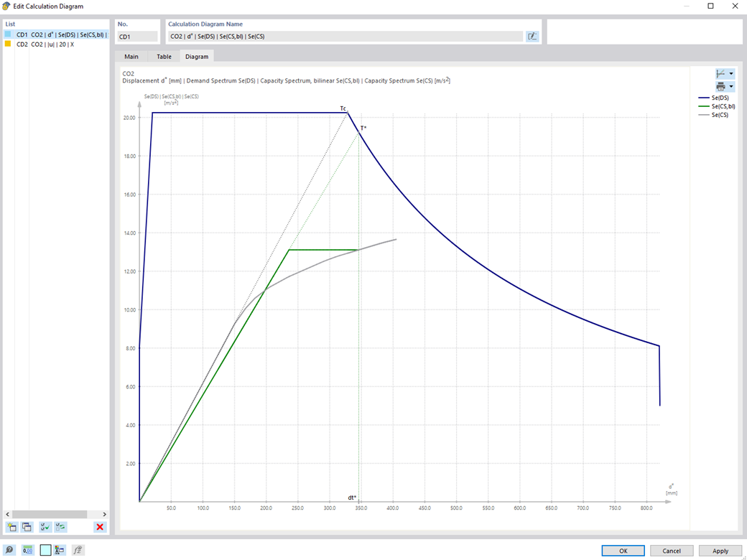Open the diagram display settings chart icon
747x560 pixels.
point(720,73)
